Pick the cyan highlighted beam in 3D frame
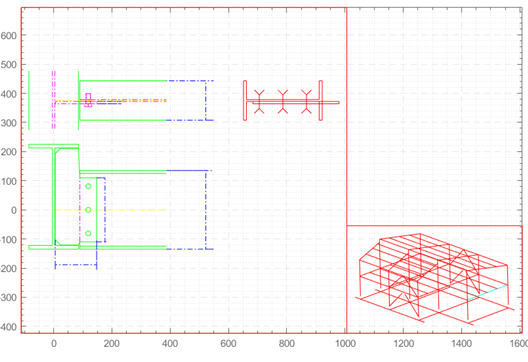The image size is (528, 362). tap(487, 293)
